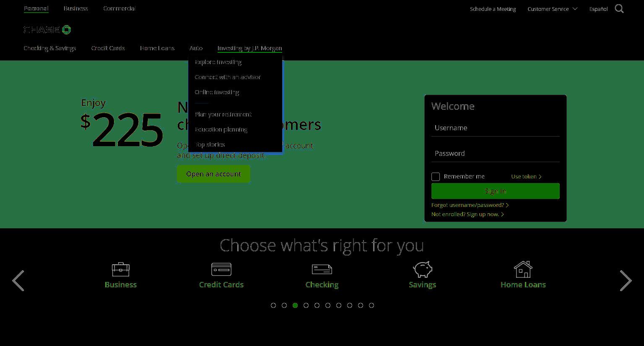Focus the Password input field
The width and height of the screenshot is (644, 346).
click(496, 153)
